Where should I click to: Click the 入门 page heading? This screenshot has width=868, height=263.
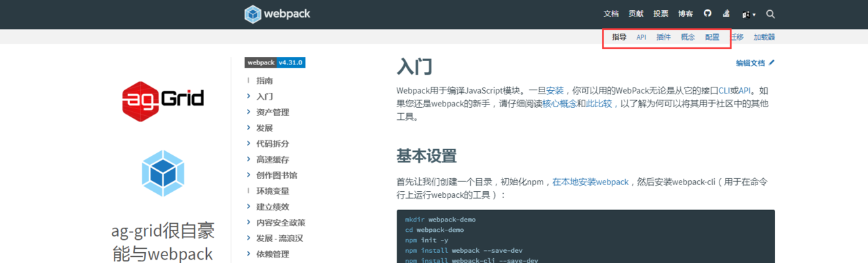pyautogui.click(x=414, y=67)
